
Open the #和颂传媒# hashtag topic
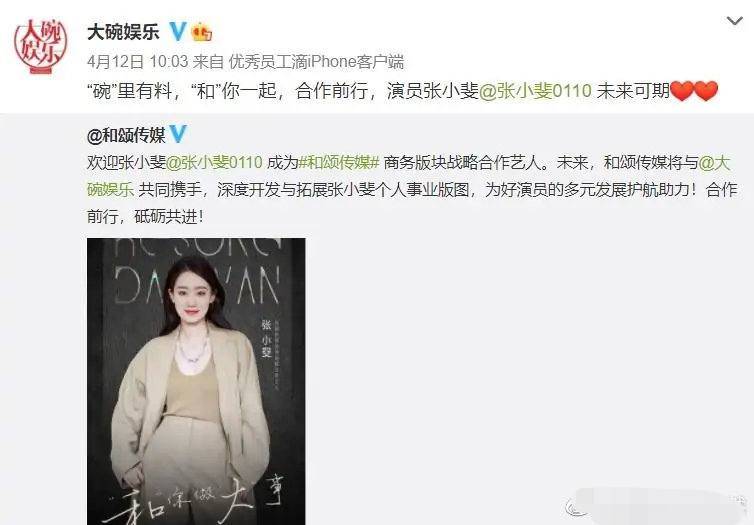[339, 162]
